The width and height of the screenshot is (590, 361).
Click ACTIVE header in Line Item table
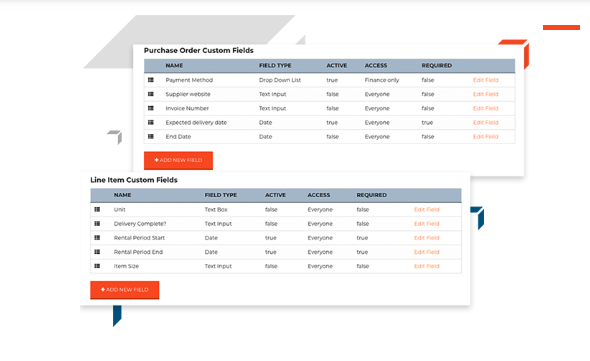[x=275, y=195]
